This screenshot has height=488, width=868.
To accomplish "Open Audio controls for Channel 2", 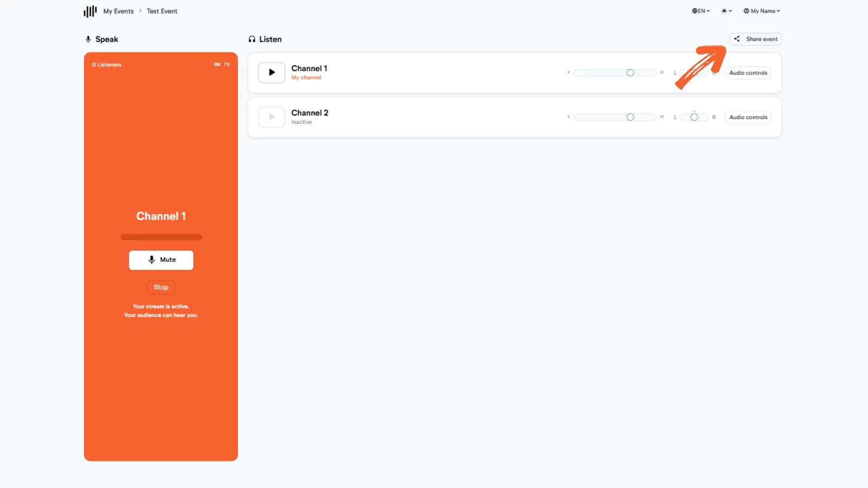I will click(748, 117).
